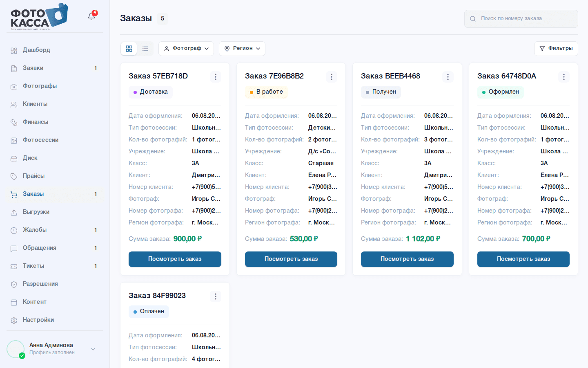This screenshot has width=588, height=368.
Task: Click the Фото Касса logo
Action: (x=39, y=17)
